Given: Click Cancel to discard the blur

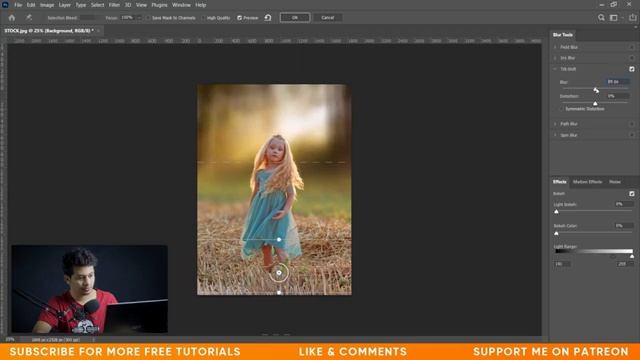Looking at the screenshot, I should tap(327, 18).
